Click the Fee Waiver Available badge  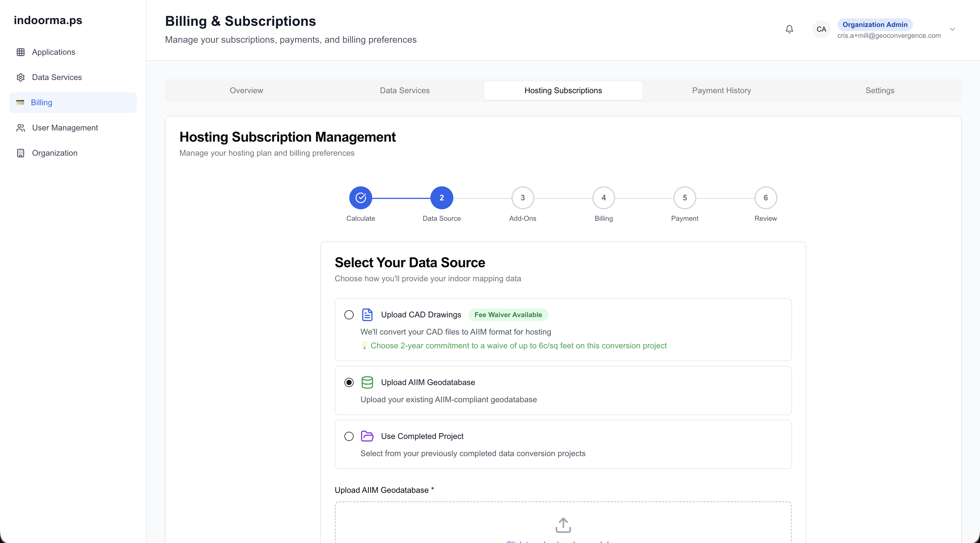point(508,315)
